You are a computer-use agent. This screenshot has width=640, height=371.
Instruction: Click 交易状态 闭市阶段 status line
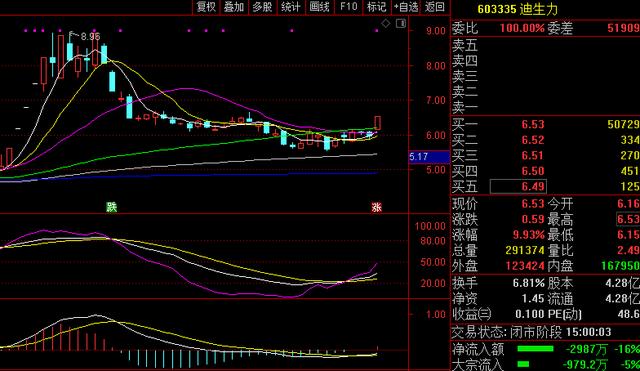(x=531, y=332)
